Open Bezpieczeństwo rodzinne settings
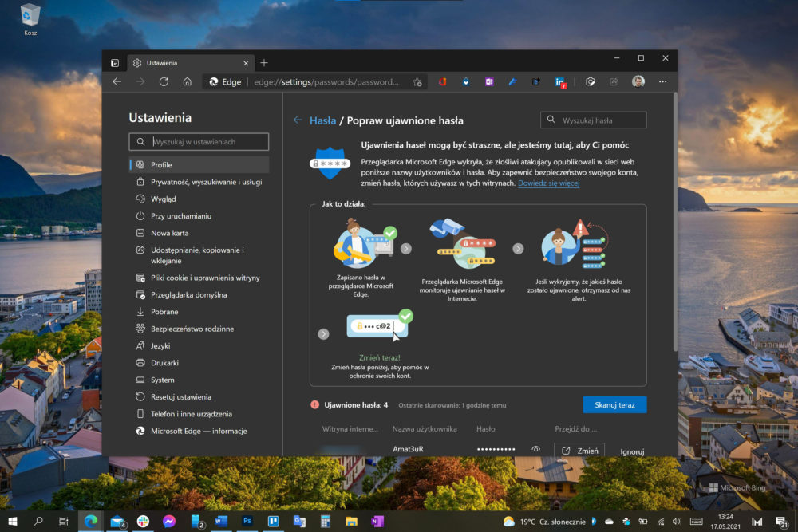Viewport: 798px width, 532px height. (x=199, y=329)
